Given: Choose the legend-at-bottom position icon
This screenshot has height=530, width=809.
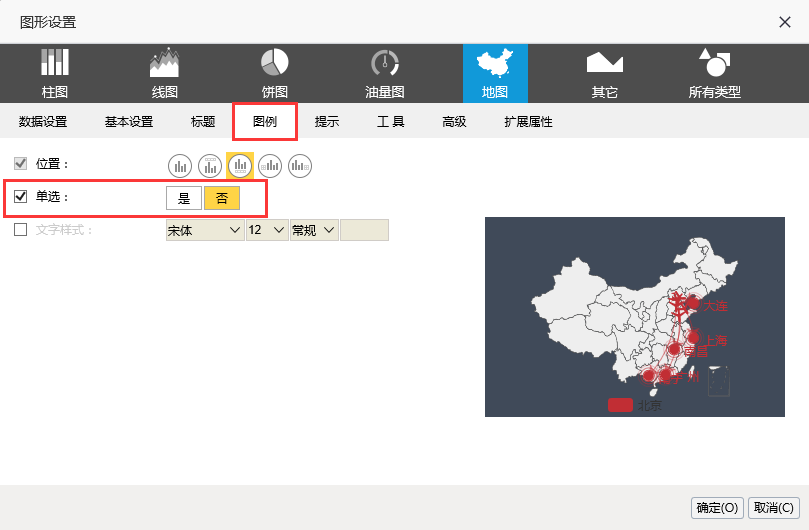Looking at the screenshot, I should click(240, 166).
